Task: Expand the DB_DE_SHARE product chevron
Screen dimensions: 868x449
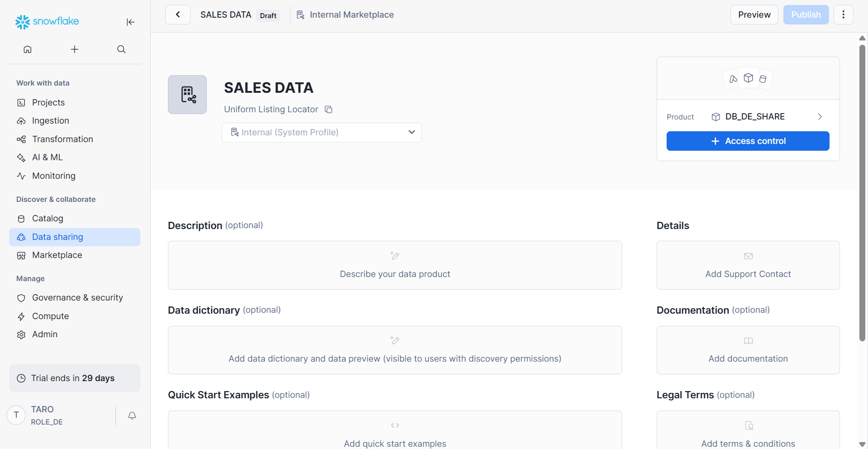Action: pos(820,117)
